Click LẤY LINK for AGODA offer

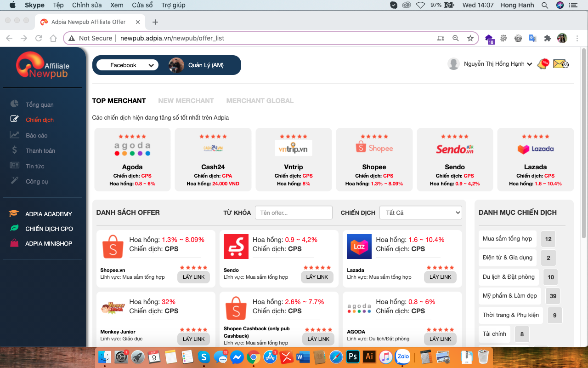pyautogui.click(x=441, y=339)
